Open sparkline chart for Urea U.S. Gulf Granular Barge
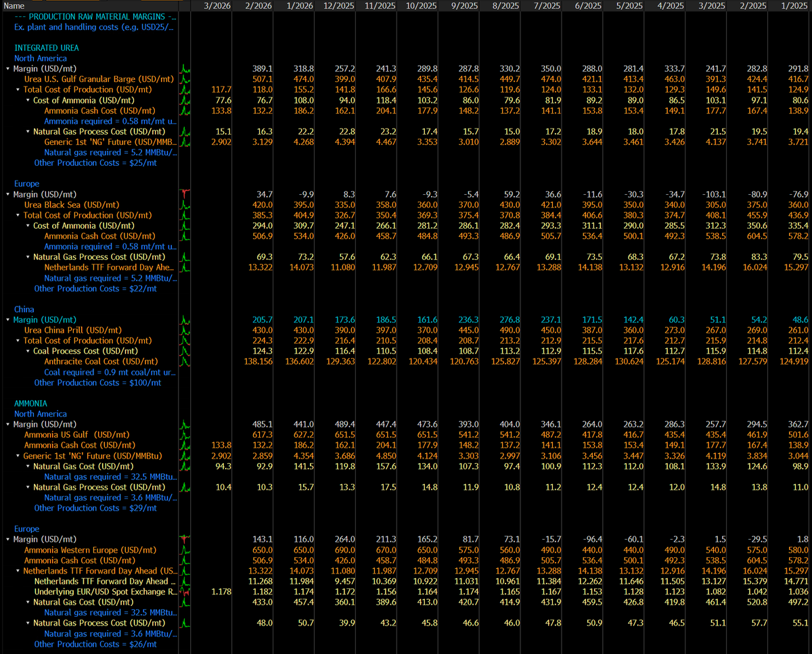812x654 pixels. tap(185, 79)
